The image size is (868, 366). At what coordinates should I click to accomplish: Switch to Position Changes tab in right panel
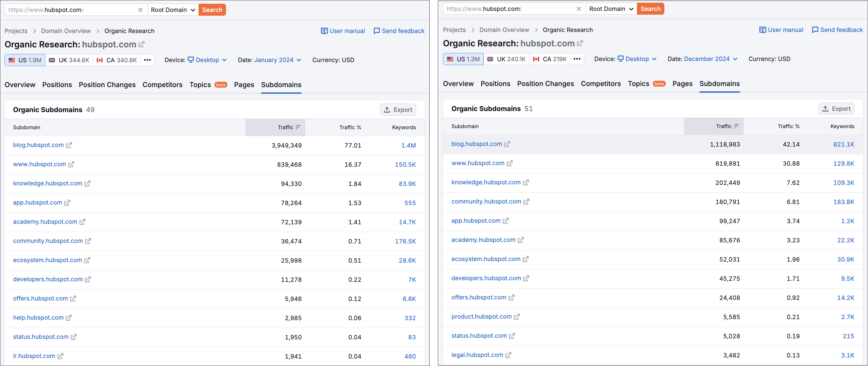click(545, 84)
